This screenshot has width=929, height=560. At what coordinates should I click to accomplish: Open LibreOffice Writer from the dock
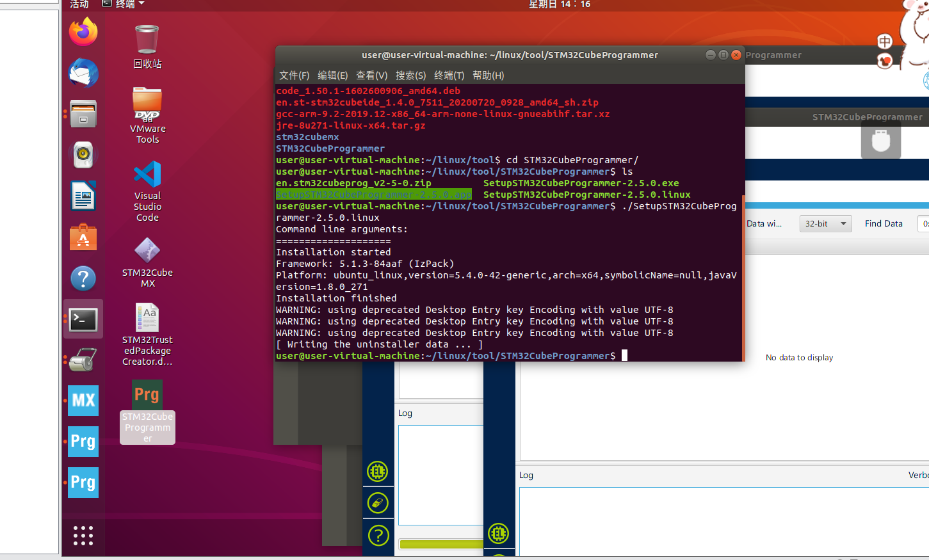coord(83,196)
